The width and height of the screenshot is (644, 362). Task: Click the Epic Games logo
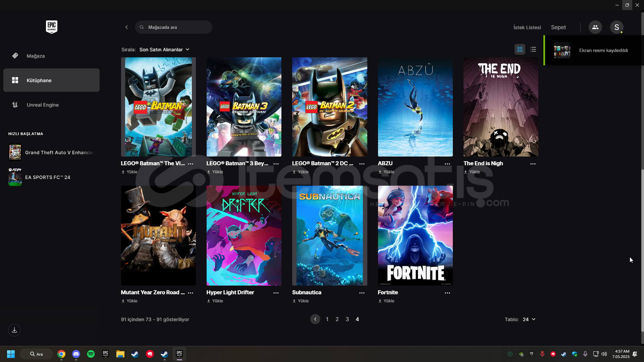(51, 27)
